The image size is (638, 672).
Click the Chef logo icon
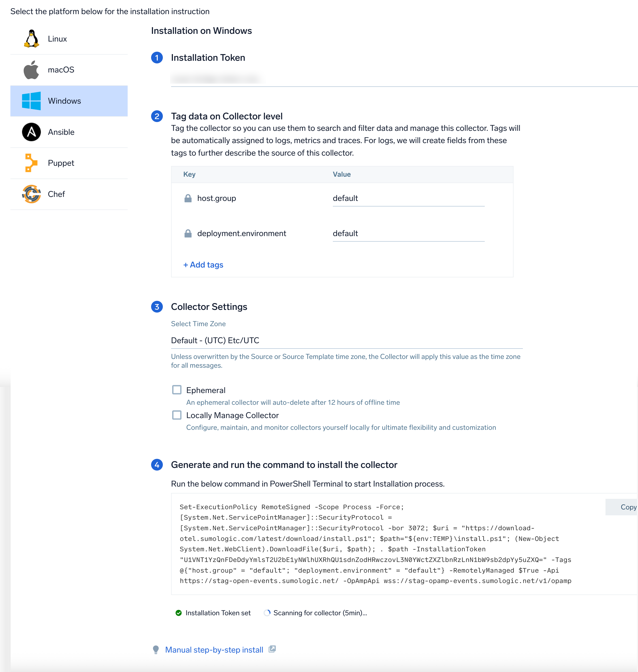tap(31, 194)
